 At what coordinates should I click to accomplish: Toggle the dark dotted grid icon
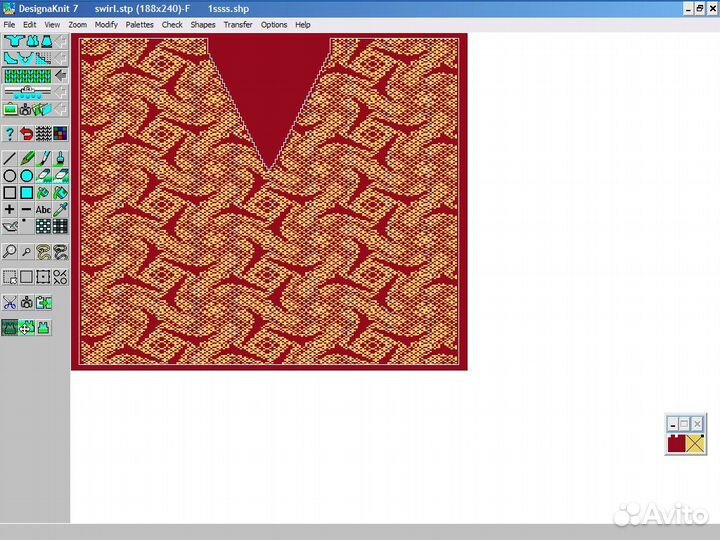coord(60,226)
